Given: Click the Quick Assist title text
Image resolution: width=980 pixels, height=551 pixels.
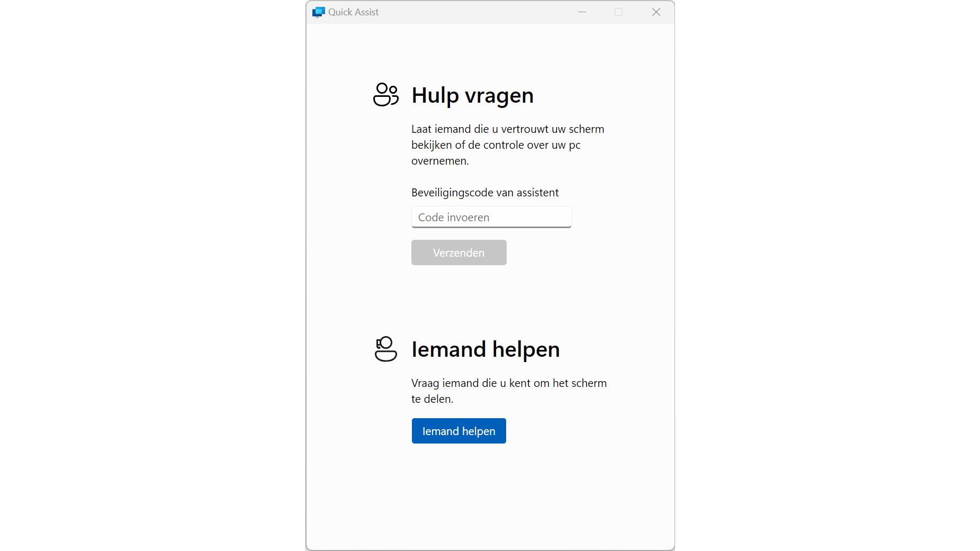Looking at the screenshot, I should click(x=353, y=12).
